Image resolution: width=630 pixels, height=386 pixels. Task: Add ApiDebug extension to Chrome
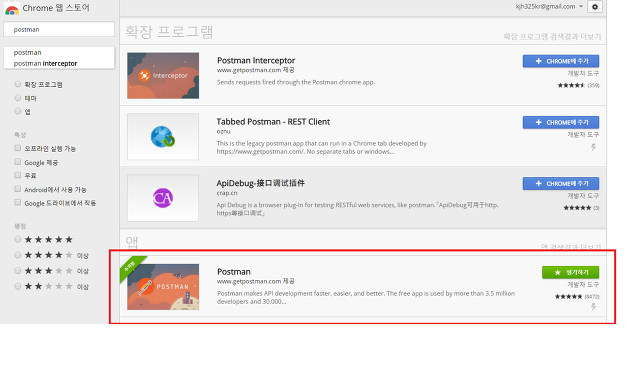click(561, 184)
